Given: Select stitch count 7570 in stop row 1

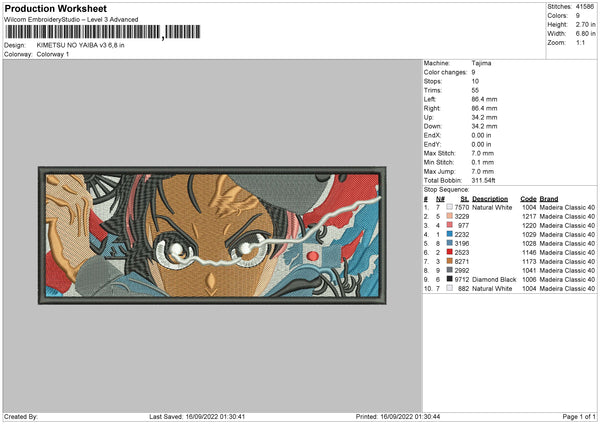Looking at the screenshot, I should point(462,207).
